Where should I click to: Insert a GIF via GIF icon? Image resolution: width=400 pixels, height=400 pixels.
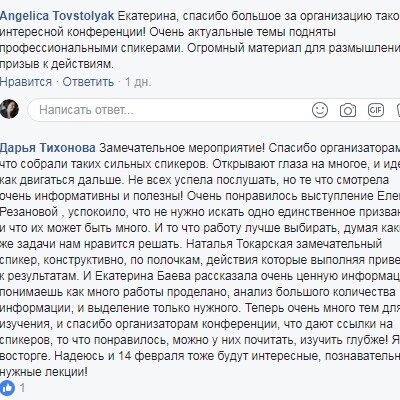pyautogui.click(x=376, y=110)
